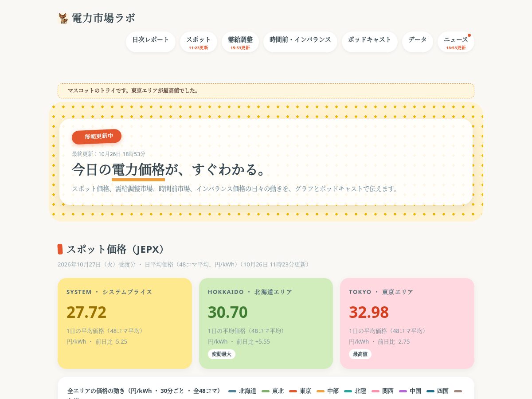This screenshot has width=532, height=399.
Task: Switch to the データ nav tab
Action: coord(418,42)
